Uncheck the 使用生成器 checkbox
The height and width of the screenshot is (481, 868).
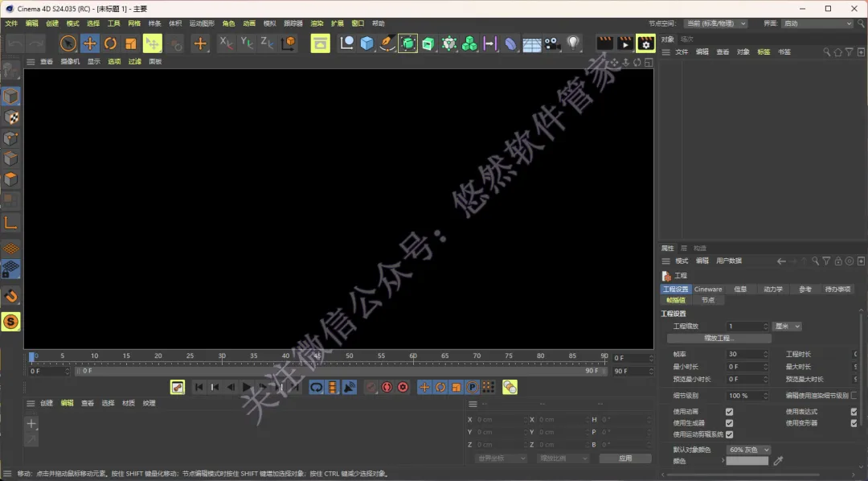click(x=729, y=423)
